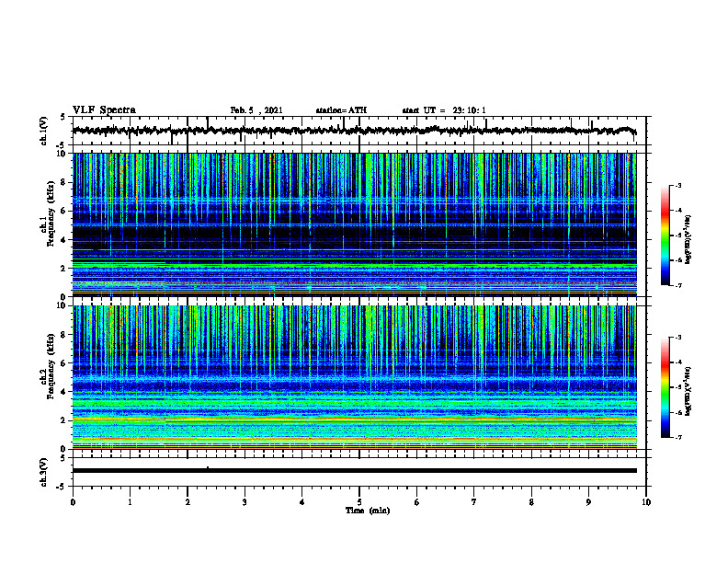Click the ch.1 colorbar '-3' value
This screenshot has height=563, width=728.
677,185
